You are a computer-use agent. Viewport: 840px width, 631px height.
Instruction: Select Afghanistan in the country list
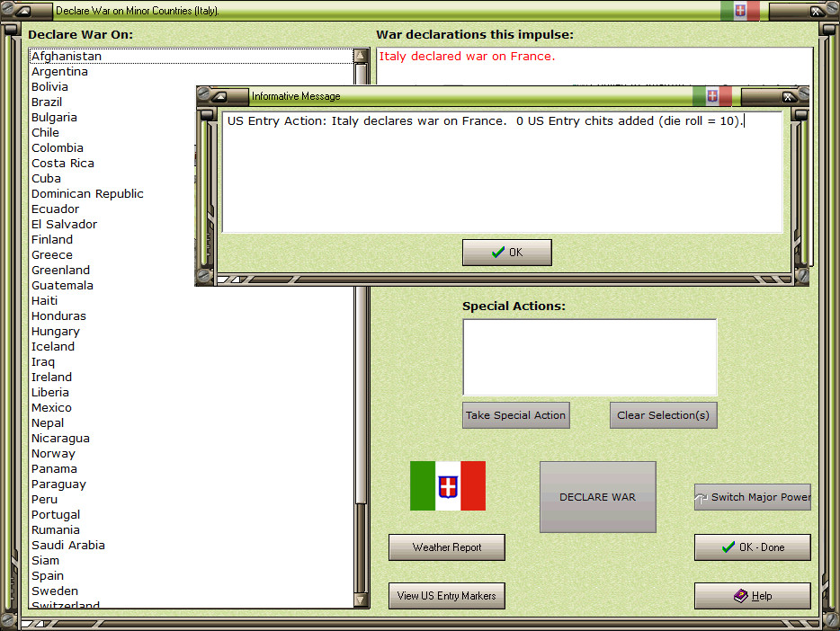click(192, 57)
